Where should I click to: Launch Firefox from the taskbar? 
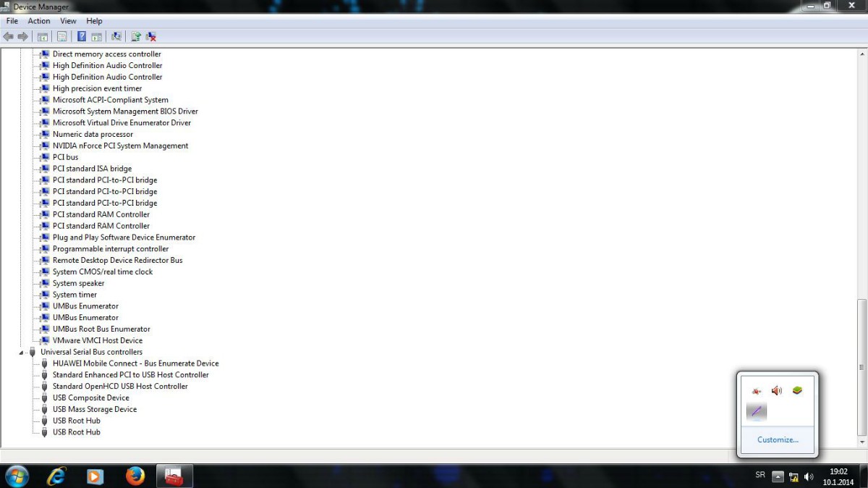pyautogui.click(x=135, y=476)
